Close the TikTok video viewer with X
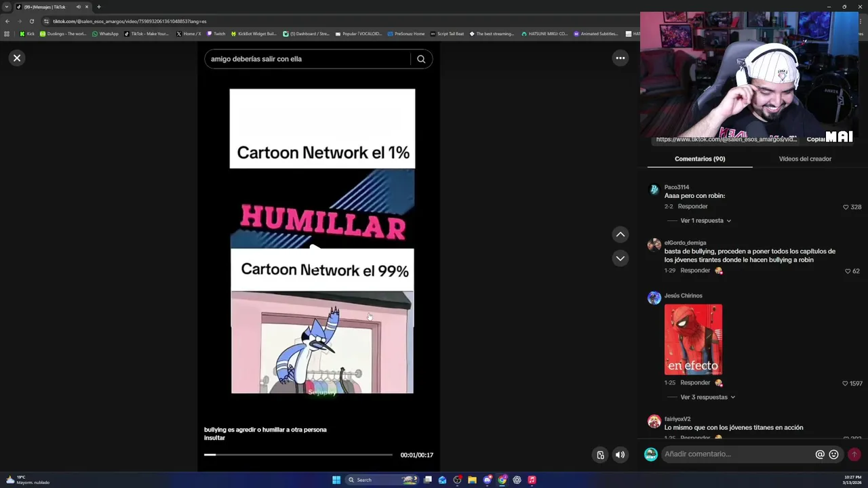 pyautogui.click(x=17, y=58)
